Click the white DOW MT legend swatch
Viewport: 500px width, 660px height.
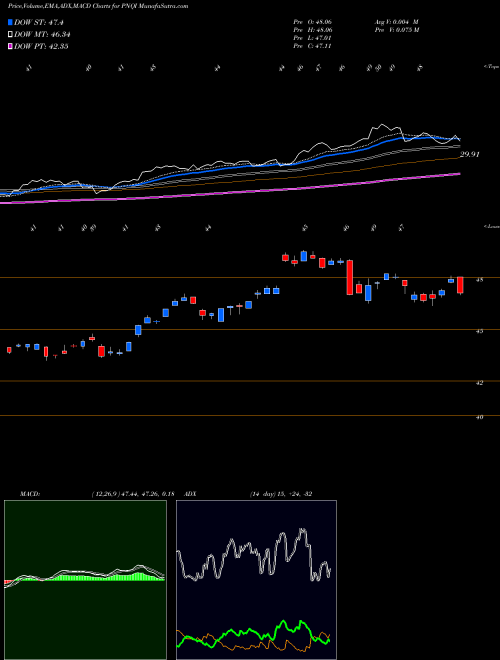[x=11, y=35]
